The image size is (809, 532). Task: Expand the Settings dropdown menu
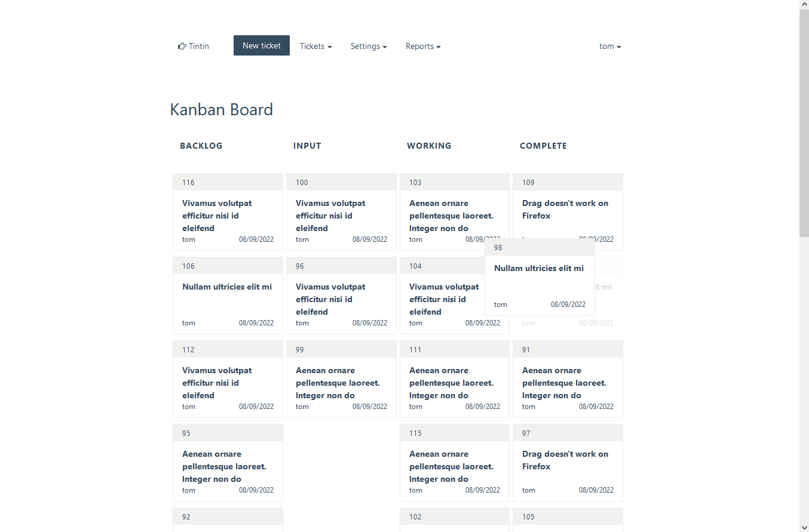pos(368,46)
